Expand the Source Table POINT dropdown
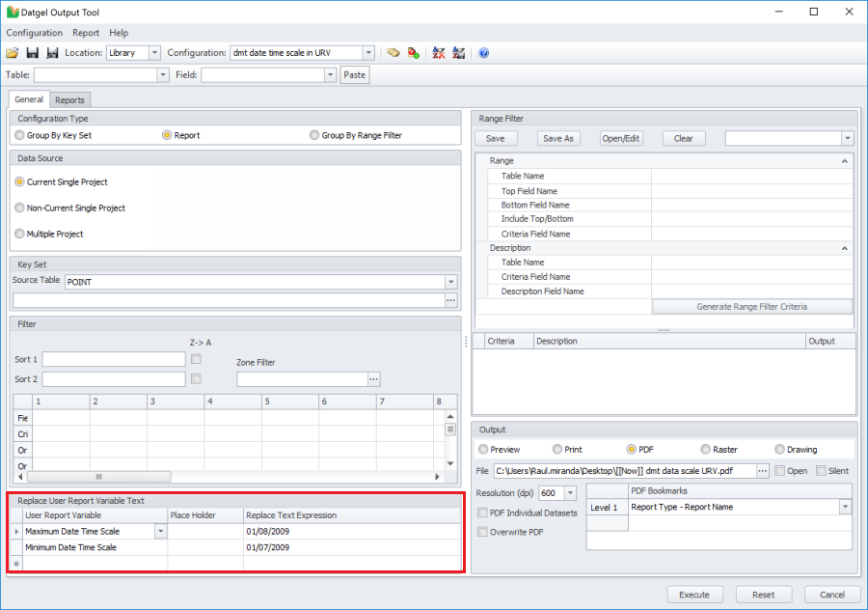This screenshot has height=610, width=868. point(450,282)
